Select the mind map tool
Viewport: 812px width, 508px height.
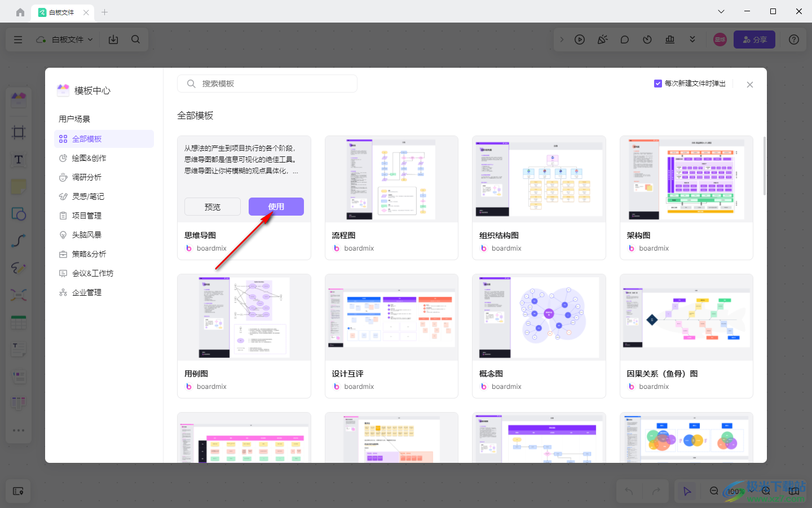click(x=19, y=295)
